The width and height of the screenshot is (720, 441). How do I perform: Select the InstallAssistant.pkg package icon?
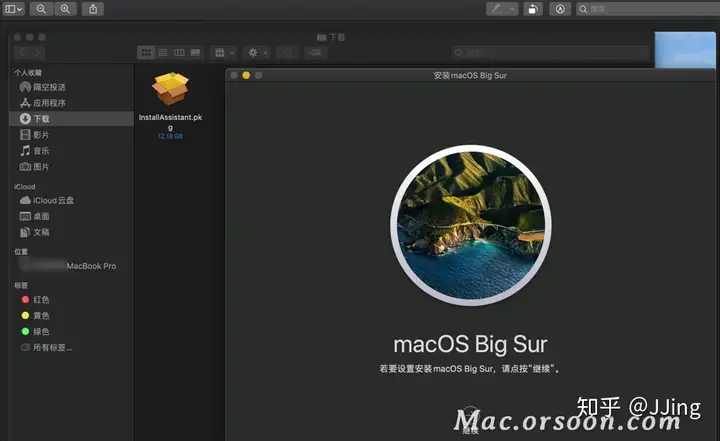(170, 88)
